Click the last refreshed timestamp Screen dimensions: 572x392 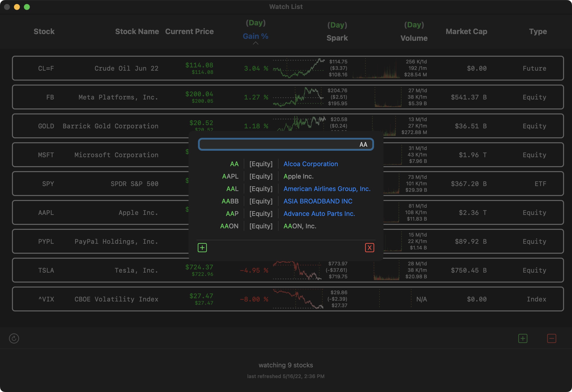click(286, 376)
